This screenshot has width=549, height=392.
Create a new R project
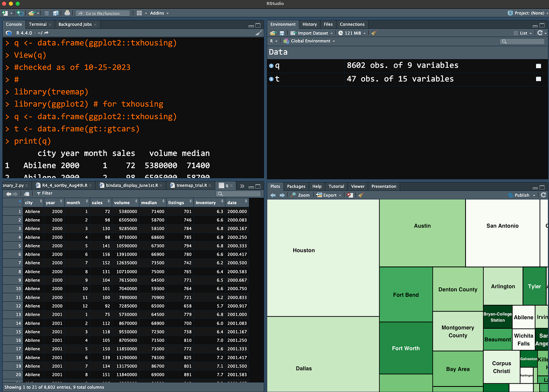coord(20,13)
